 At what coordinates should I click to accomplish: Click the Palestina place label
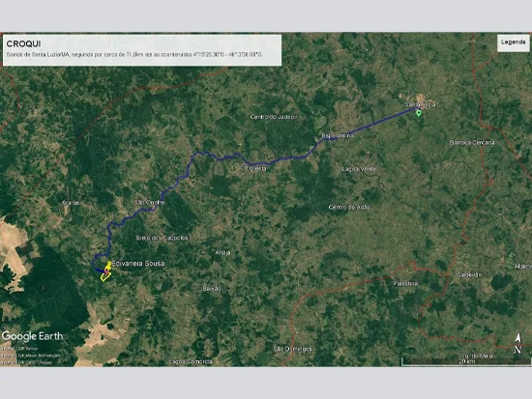tap(405, 283)
